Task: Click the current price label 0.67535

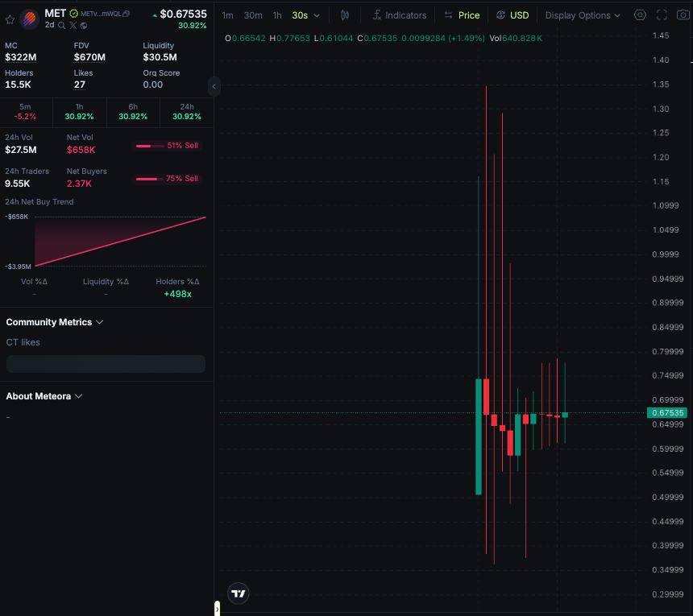Action: click(667, 413)
